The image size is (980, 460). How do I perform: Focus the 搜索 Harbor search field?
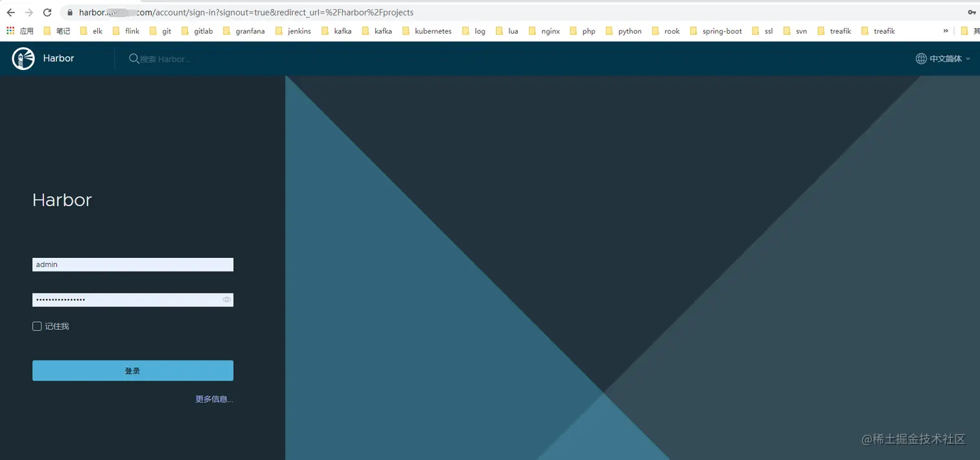point(166,59)
